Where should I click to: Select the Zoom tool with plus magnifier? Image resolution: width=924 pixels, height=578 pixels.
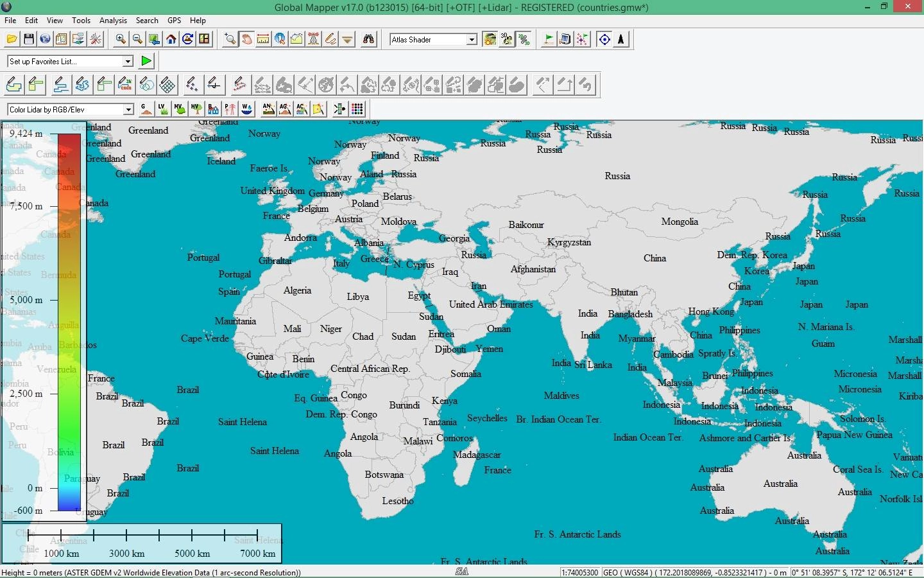coord(230,39)
